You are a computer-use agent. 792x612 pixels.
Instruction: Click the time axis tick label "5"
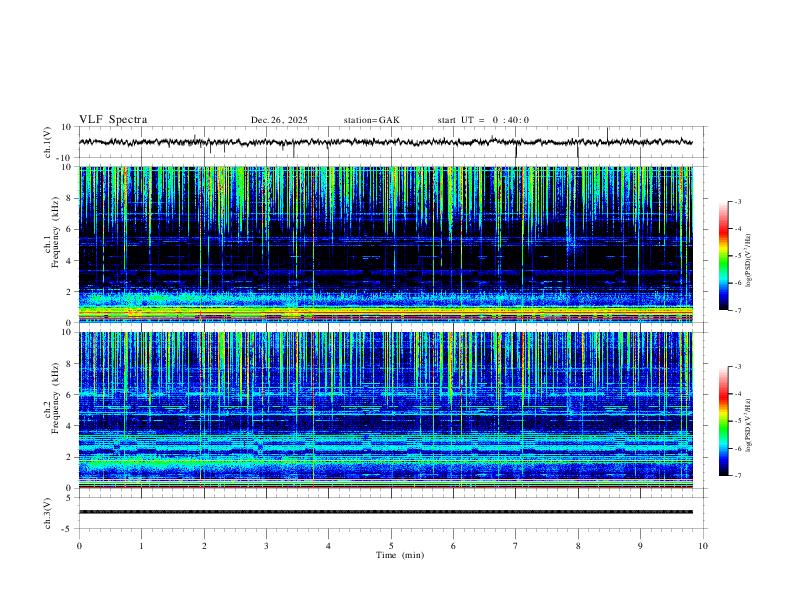[391, 546]
